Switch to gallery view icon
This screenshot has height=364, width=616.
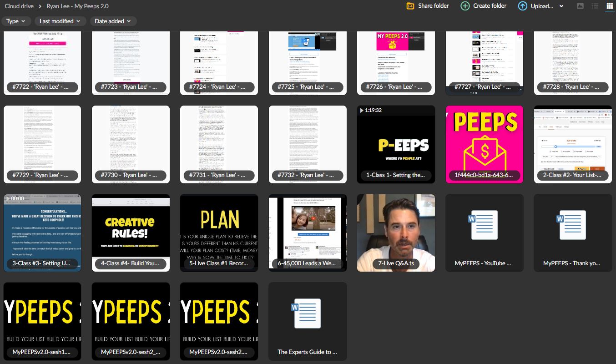580,6
